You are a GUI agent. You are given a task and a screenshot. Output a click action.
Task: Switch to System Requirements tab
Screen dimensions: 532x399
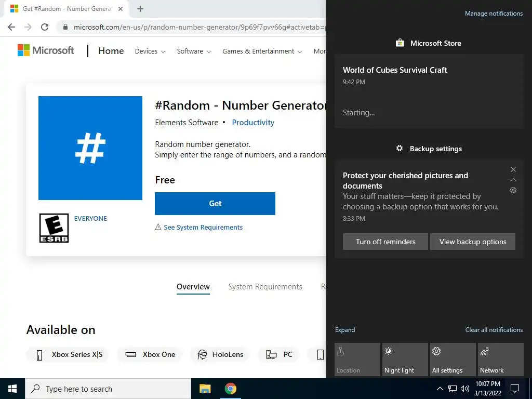click(265, 287)
